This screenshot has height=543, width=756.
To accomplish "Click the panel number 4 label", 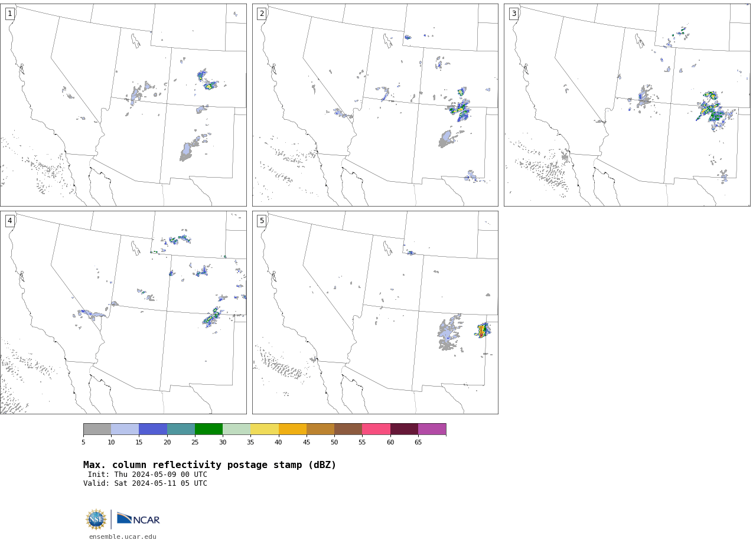I will 9,221.
